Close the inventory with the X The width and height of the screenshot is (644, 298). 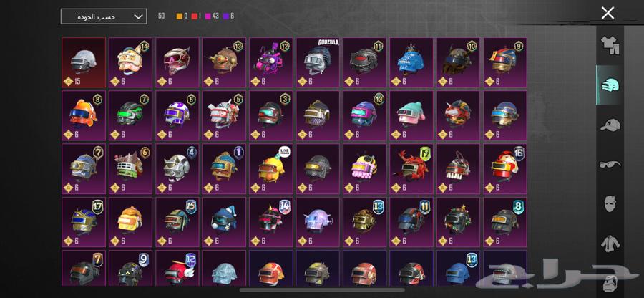tap(608, 13)
